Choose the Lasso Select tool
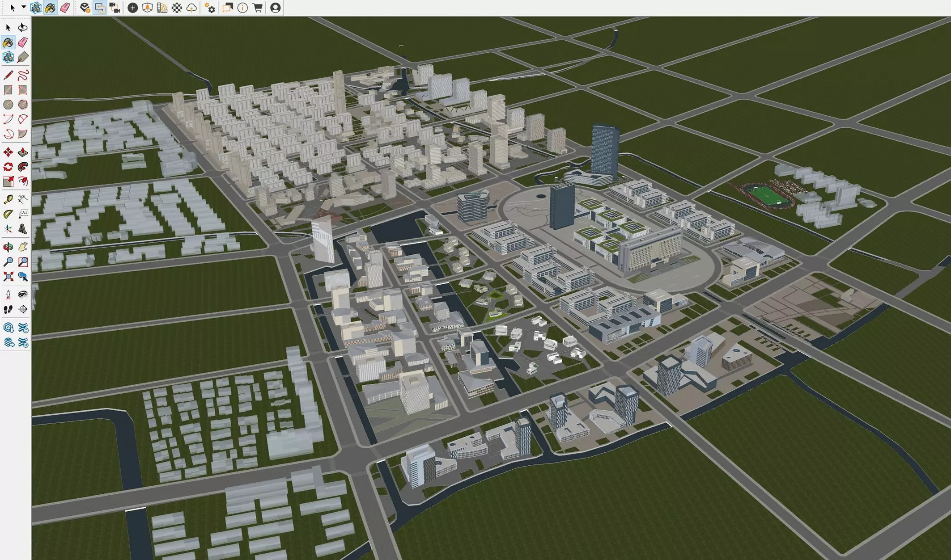951x560 pixels. 22,28
